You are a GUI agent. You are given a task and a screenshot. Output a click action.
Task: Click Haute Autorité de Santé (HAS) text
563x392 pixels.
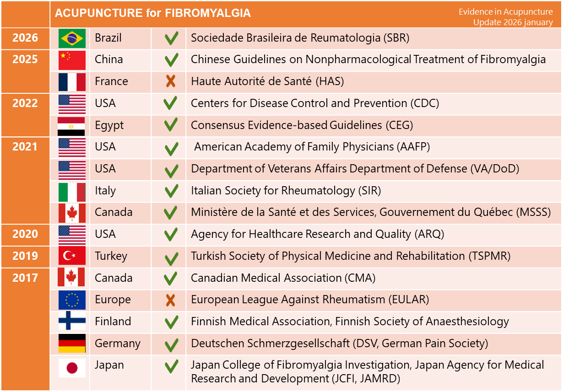pyautogui.click(x=267, y=81)
